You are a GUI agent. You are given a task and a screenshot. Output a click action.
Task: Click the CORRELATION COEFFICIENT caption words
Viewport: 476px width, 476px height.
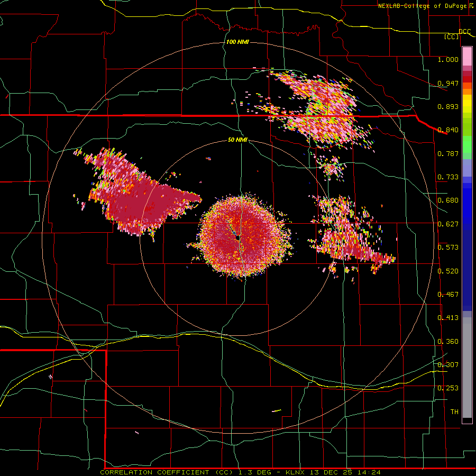click(154, 472)
